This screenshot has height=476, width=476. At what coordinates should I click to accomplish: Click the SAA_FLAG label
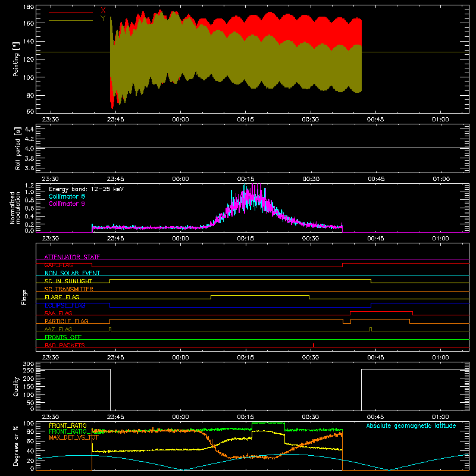(x=58, y=313)
